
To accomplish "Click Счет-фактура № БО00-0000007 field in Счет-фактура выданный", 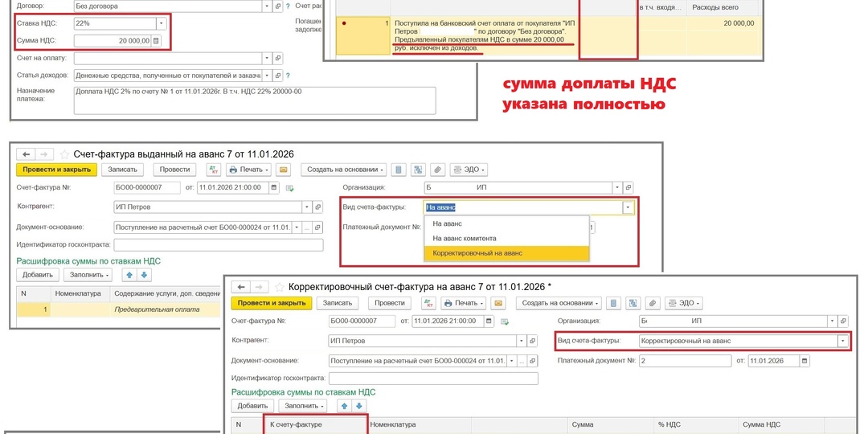I will click(x=147, y=187).
